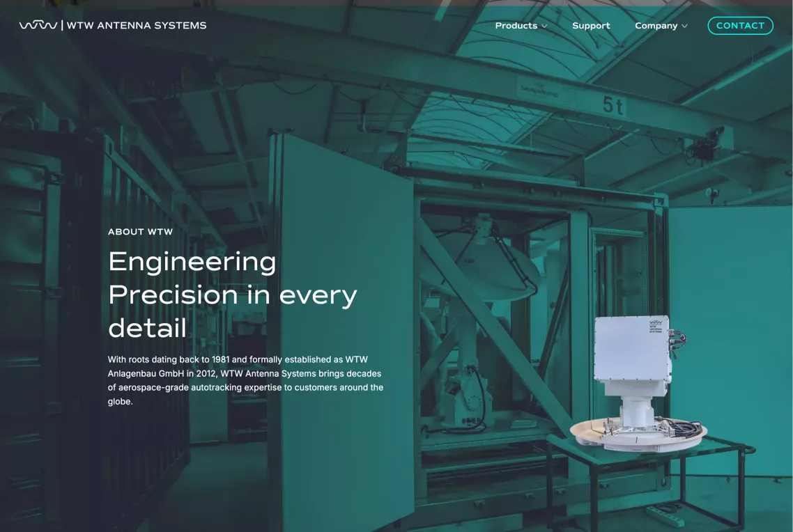This screenshot has width=793, height=532.
Task: Click the outlined CONTACT pill button
Action: pyautogui.click(x=740, y=25)
